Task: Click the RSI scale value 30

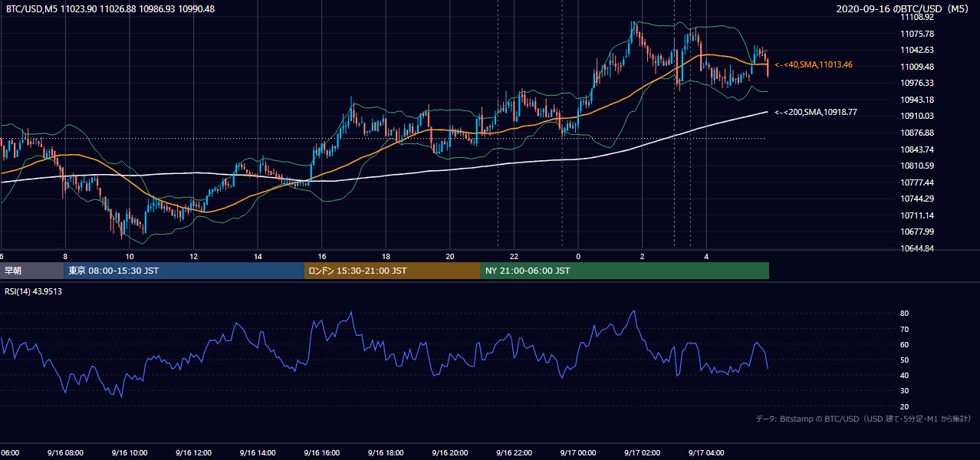Action: point(904,391)
